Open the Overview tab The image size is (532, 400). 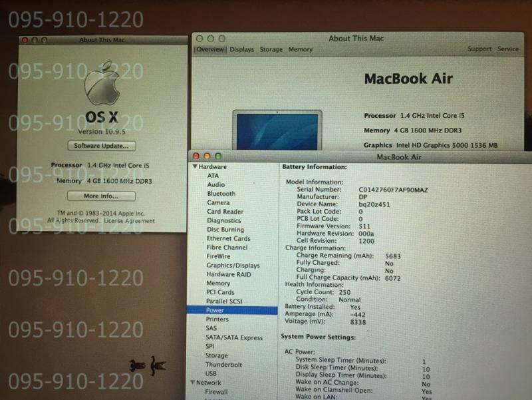coord(210,49)
